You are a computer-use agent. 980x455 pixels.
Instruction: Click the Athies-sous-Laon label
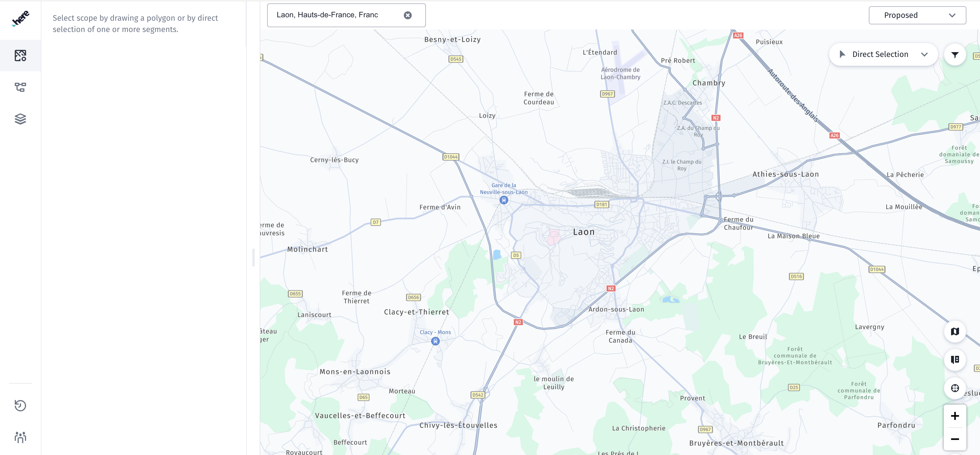point(785,174)
